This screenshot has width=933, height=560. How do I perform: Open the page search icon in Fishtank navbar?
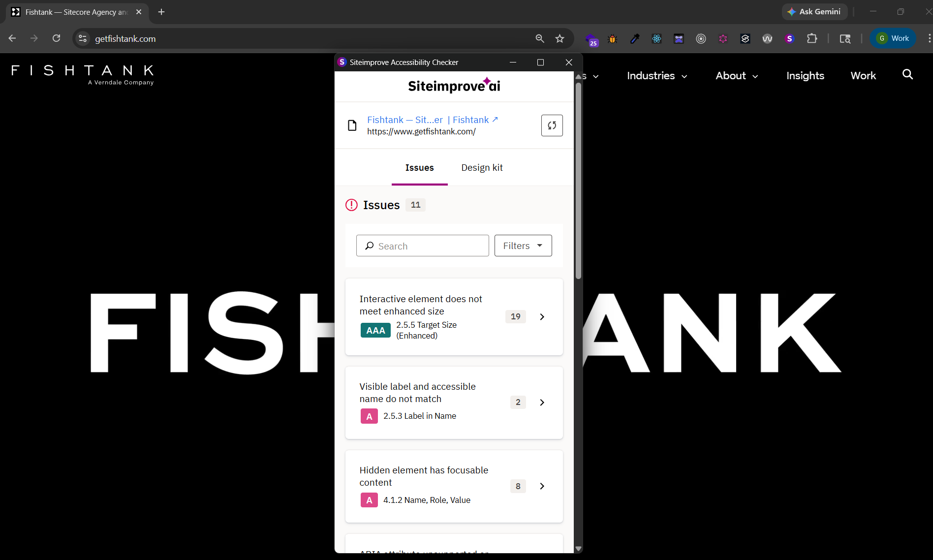[x=907, y=75]
